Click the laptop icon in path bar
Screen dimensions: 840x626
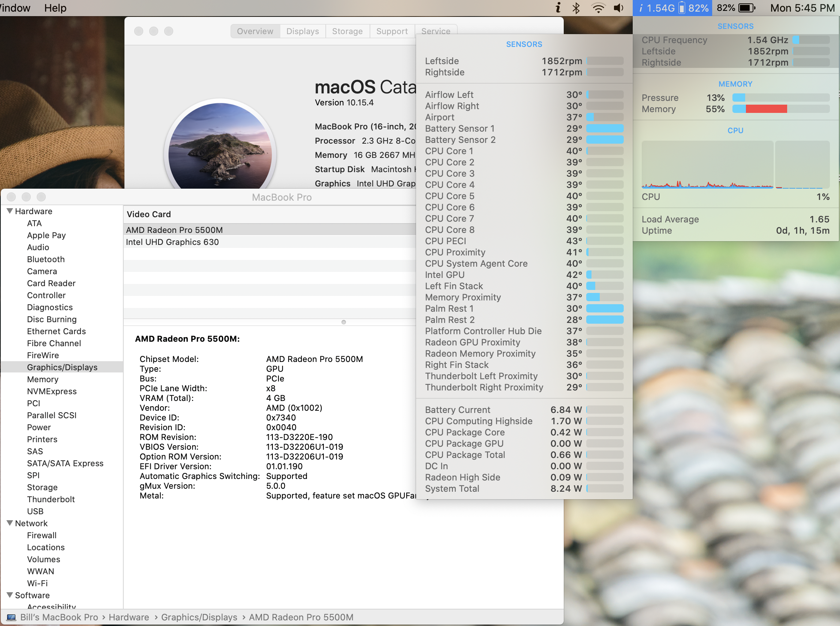(x=11, y=617)
